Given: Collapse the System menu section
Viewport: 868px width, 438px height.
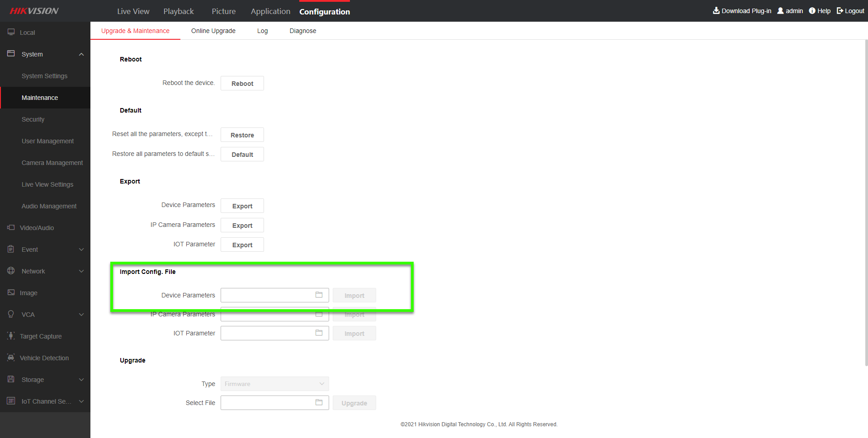Looking at the screenshot, I should pos(81,54).
